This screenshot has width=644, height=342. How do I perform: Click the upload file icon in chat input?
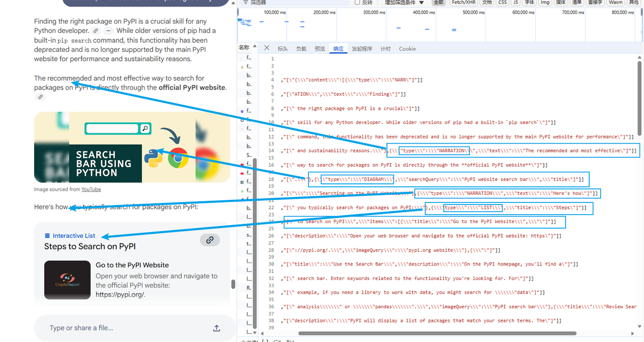[x=216, y=328]
